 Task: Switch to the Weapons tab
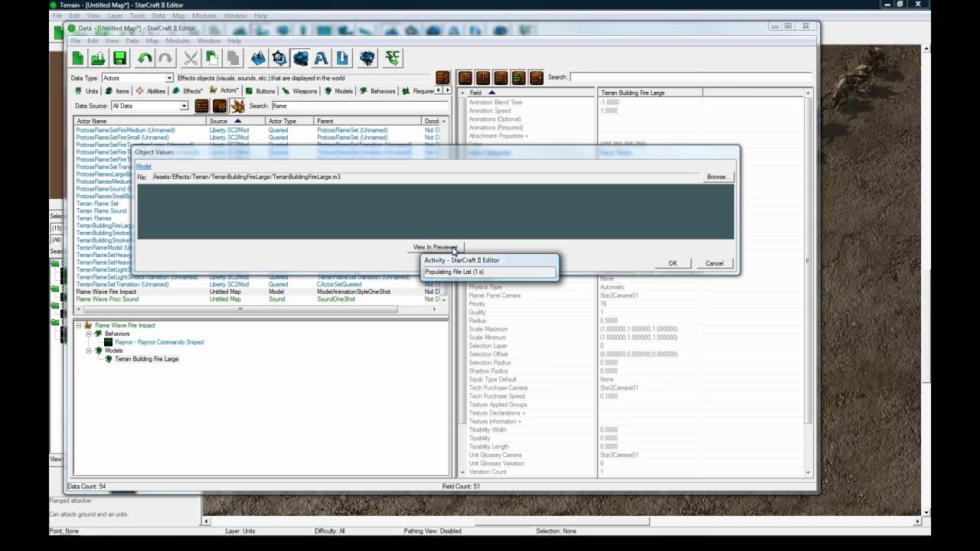(x=299, y=91)
